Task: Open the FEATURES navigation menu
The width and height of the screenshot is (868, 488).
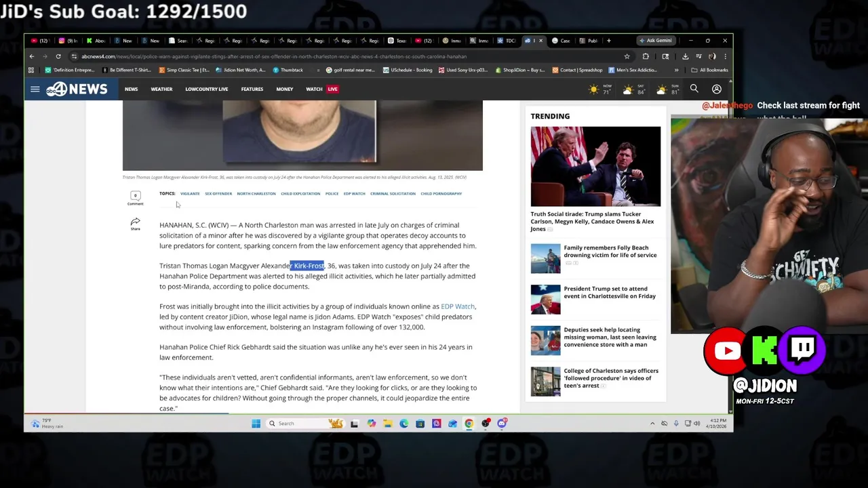Action: [252, 89]
